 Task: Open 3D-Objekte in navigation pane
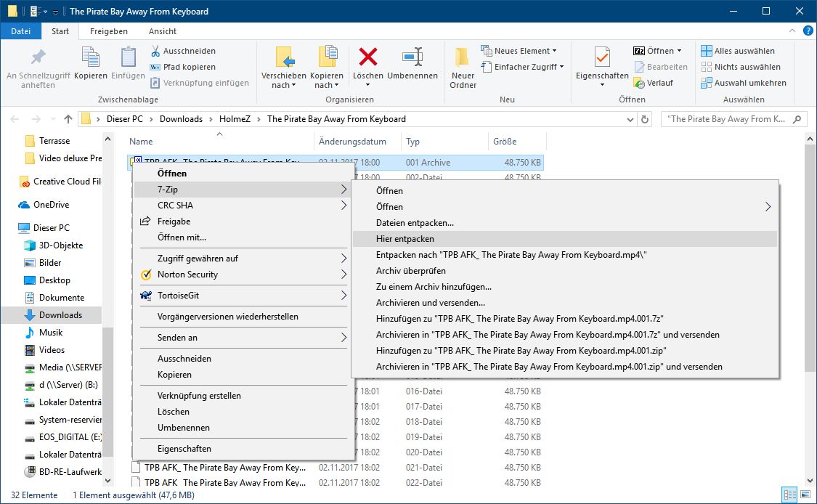pyautogui.click(x=61, y=245)
